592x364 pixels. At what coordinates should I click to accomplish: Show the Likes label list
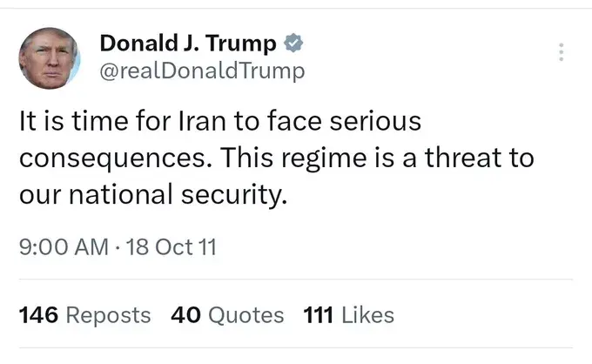[x=367, y=314]
